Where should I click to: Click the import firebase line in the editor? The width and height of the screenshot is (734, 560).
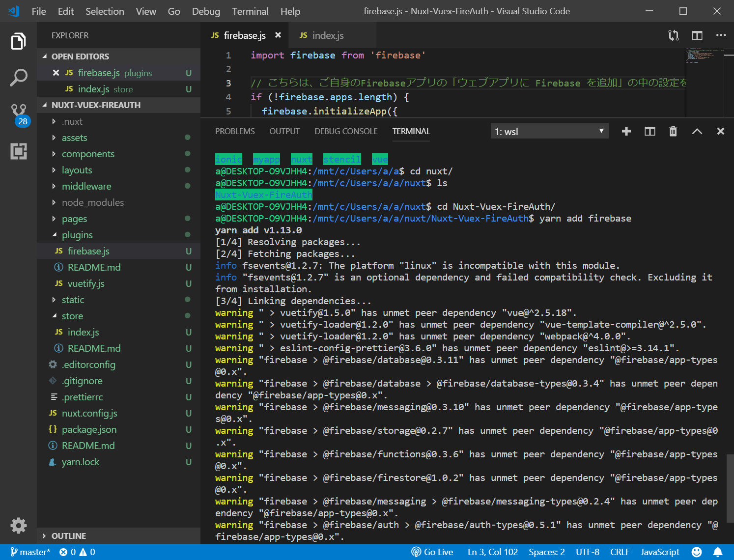click(x=338, y=56)
